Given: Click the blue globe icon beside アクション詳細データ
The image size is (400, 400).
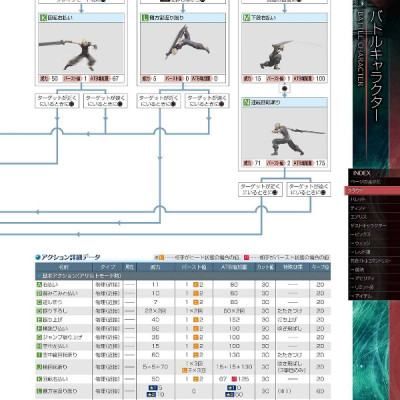Looking at the screenshot, I should click(38, 257).
